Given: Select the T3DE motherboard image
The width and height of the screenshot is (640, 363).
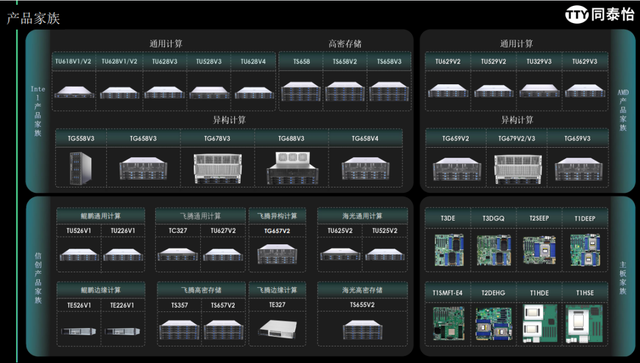Looking at the screenshot, I should point(448,250).
